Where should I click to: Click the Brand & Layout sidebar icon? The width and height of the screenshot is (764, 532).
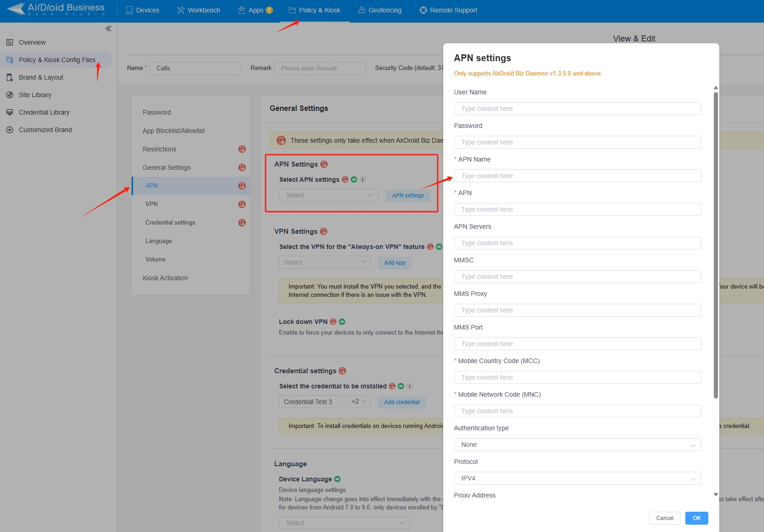tap(10, 77)
